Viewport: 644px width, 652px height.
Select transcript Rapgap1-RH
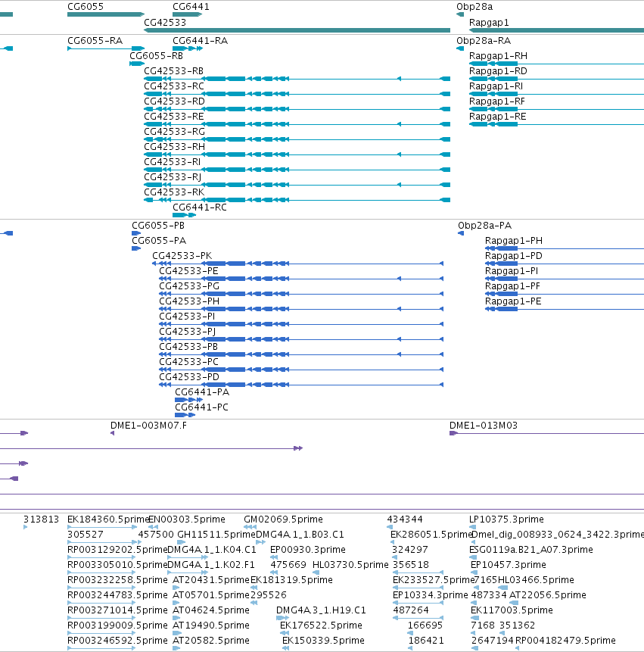[x=498, y=56]
